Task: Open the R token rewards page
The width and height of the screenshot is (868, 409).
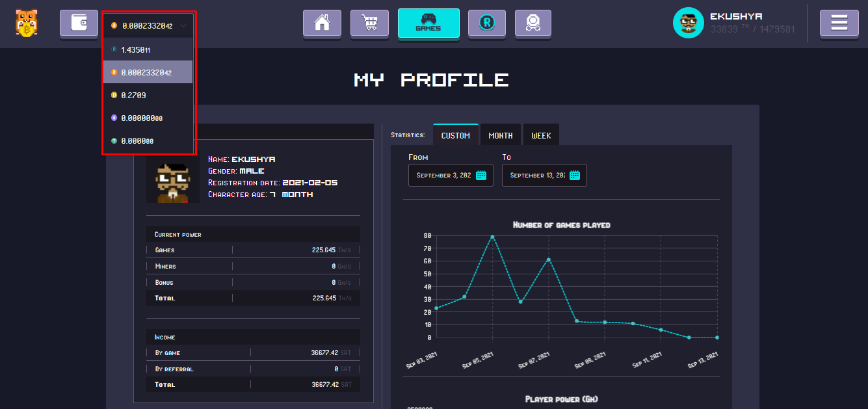Action: 486,23
